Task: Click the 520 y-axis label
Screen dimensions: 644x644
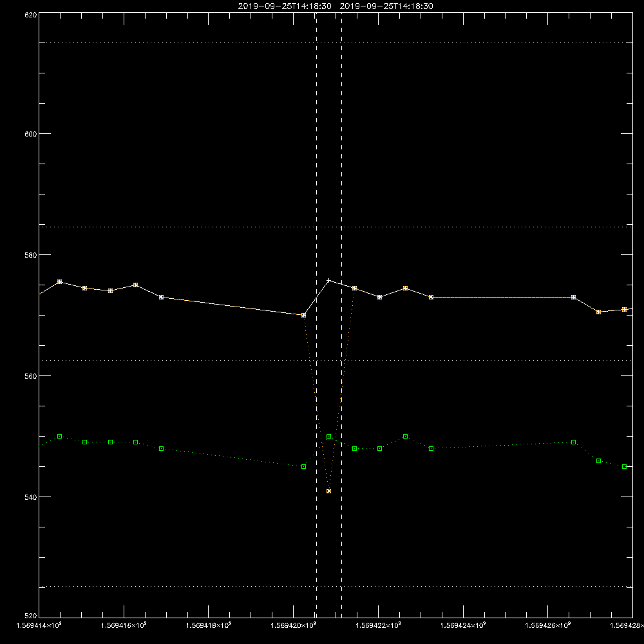Action: coord(31,616)
